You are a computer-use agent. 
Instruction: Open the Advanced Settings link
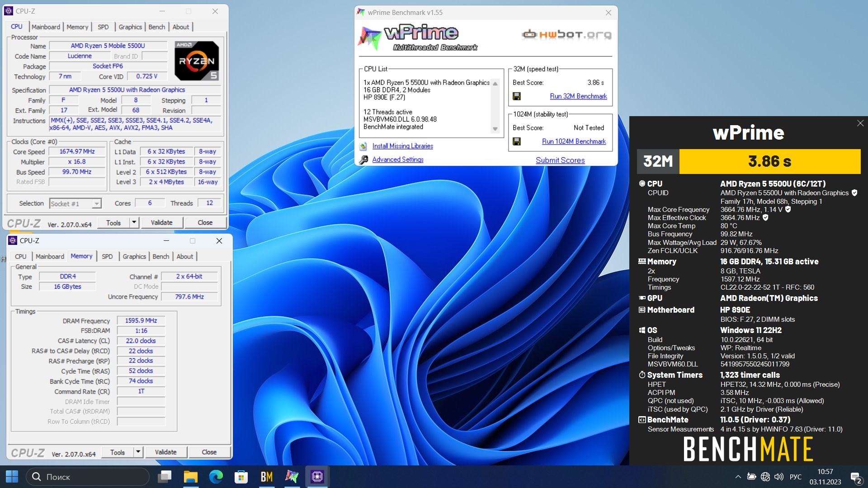(398, 160)
